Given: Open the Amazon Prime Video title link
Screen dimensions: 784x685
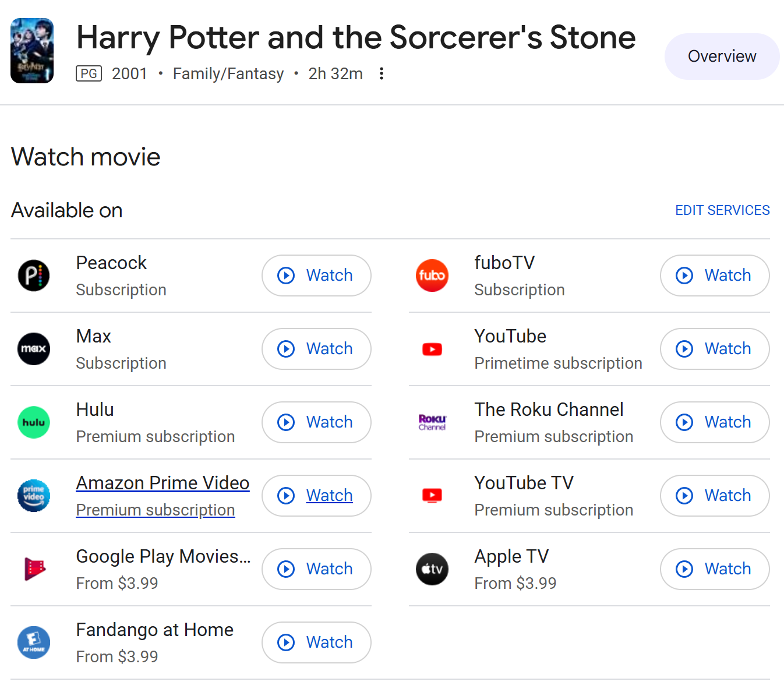Looking at the screenshot, I should (x=163, y=483).
